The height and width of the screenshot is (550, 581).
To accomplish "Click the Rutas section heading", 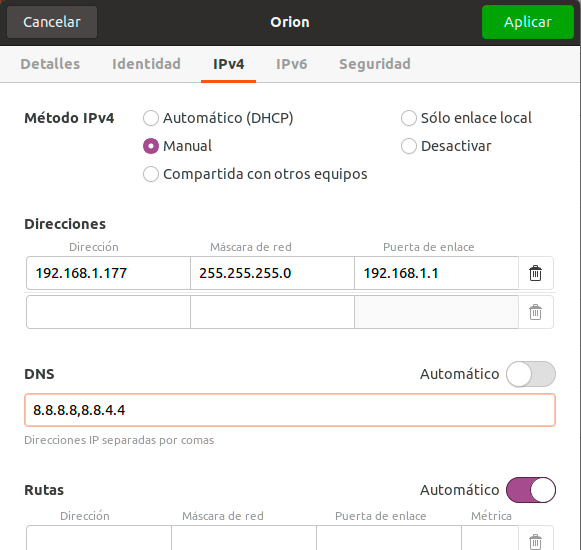I will (x=44, y=490).
